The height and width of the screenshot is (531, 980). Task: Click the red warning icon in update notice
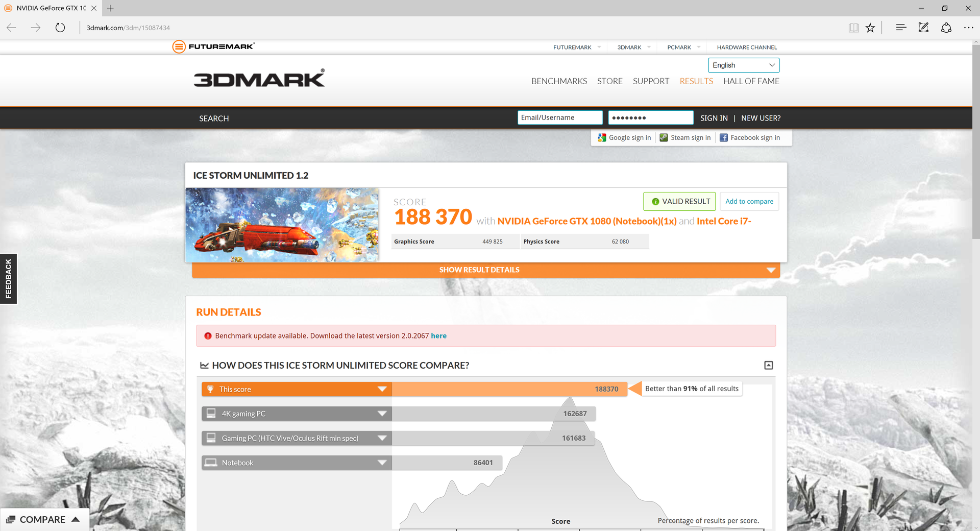208,336
